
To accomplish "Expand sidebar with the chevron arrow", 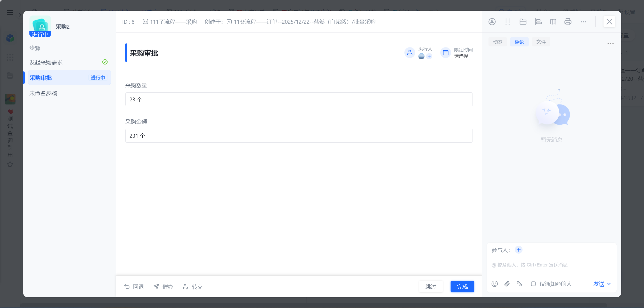I will (x=20, y=15).
